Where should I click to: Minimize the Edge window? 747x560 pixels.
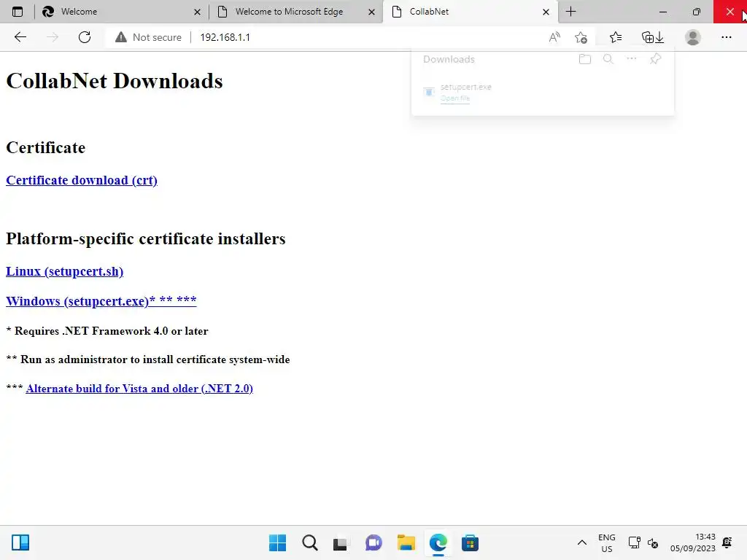(x=662, y=12)
